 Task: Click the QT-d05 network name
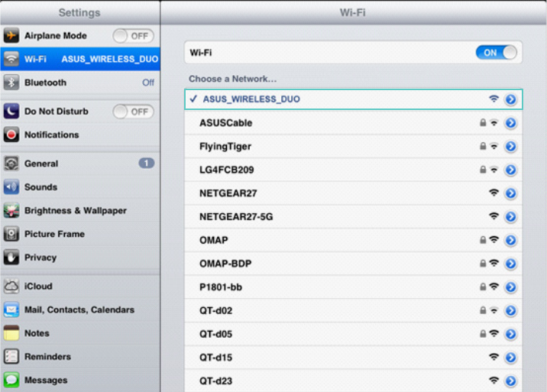tap(215, 334)
